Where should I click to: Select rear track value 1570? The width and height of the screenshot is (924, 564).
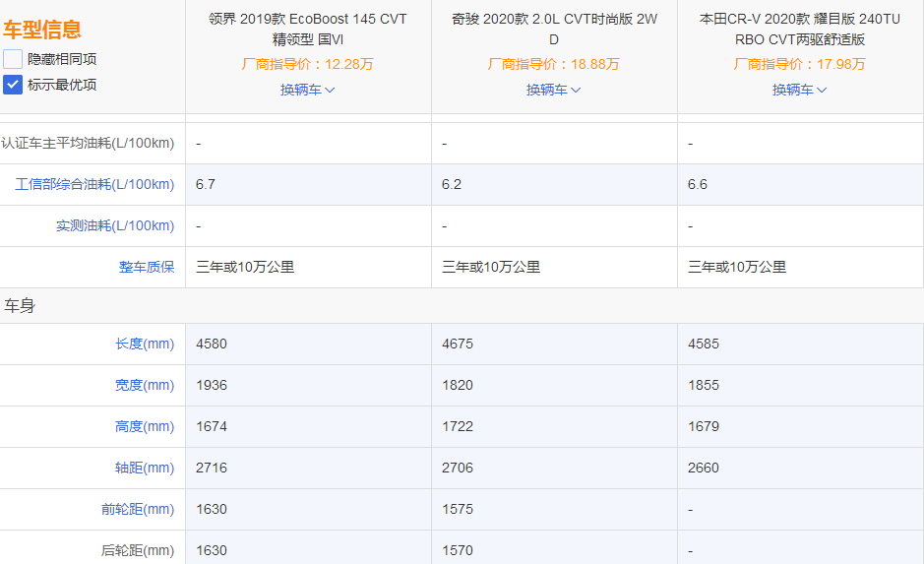tap(458, 550)
